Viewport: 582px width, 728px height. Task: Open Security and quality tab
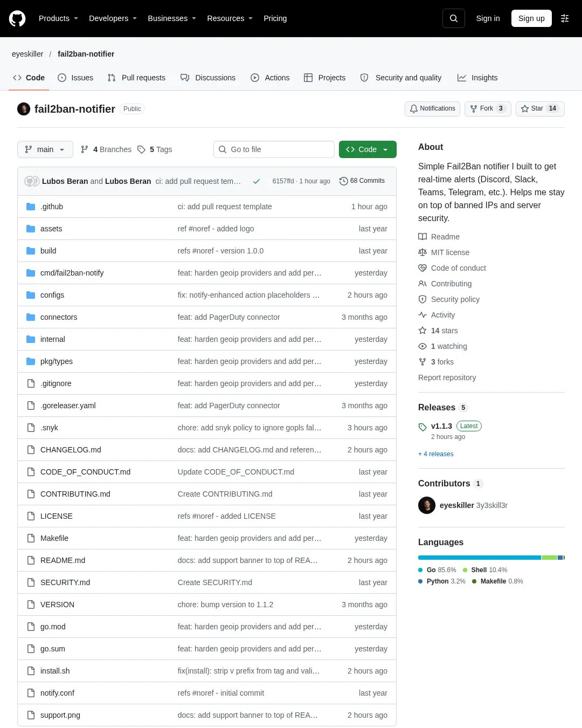coord(401,78)
